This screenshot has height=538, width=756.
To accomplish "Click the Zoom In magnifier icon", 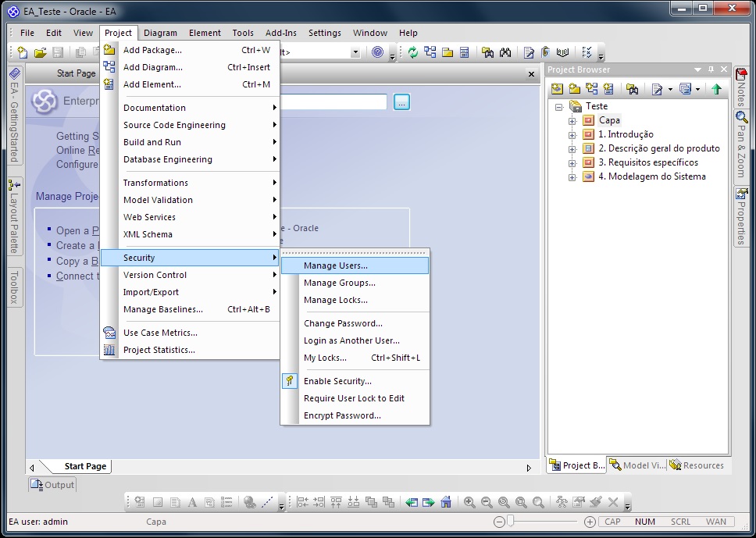I will 469,502.
